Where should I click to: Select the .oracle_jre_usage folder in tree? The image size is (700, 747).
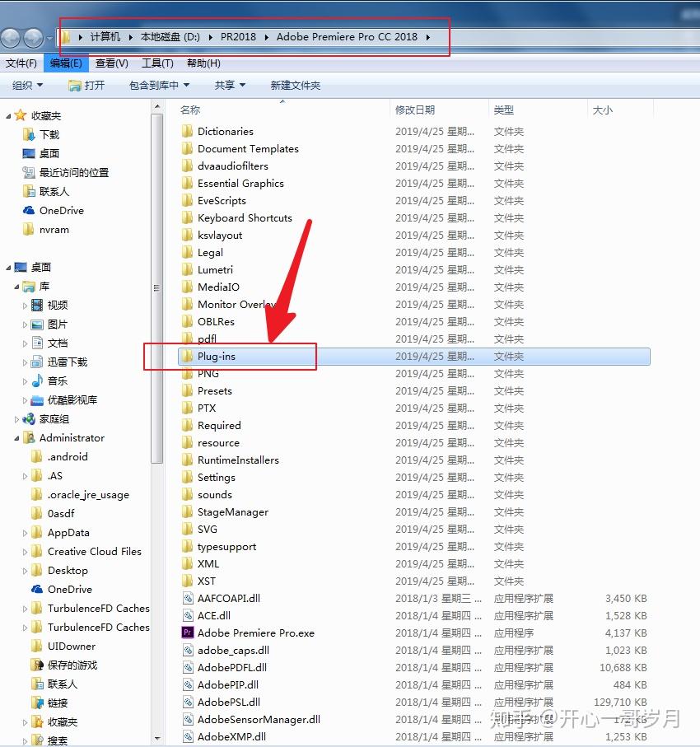[x=88, y=494]
